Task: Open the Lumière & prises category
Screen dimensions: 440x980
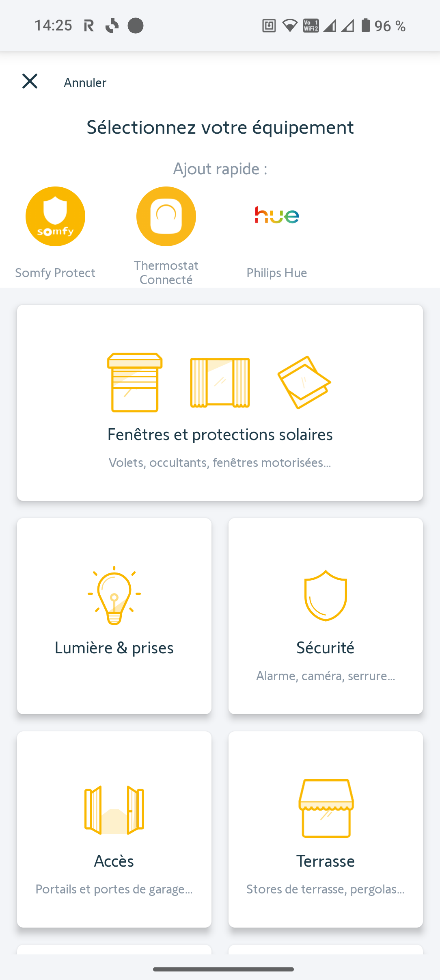Action: click(114, 648)
